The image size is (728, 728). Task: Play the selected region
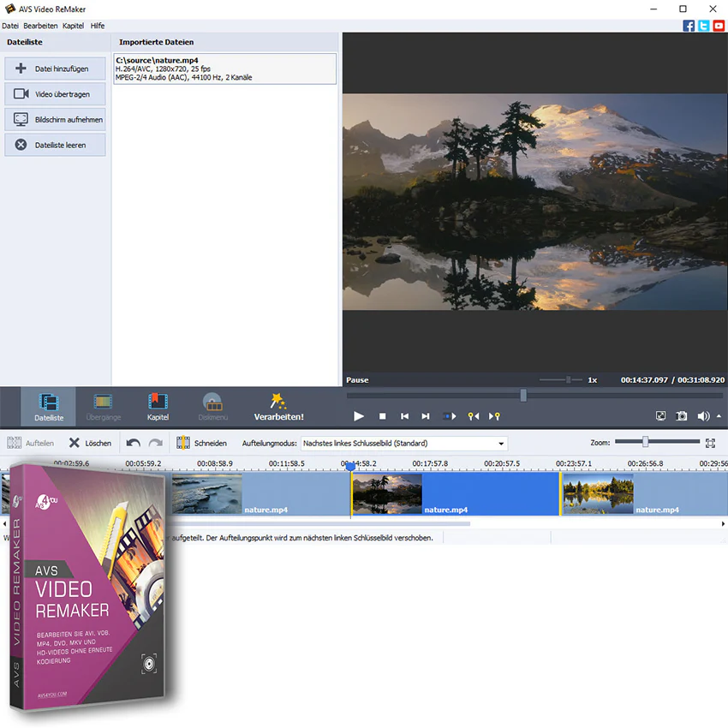449,416
